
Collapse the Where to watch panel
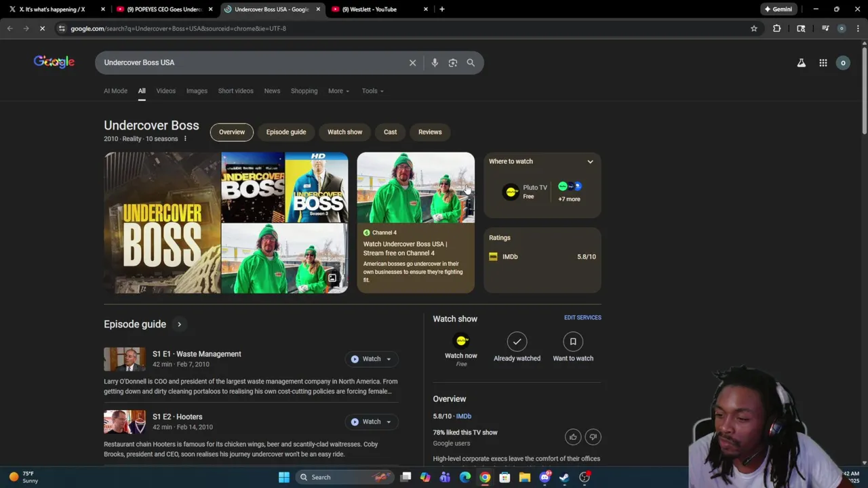coord(590,161)
